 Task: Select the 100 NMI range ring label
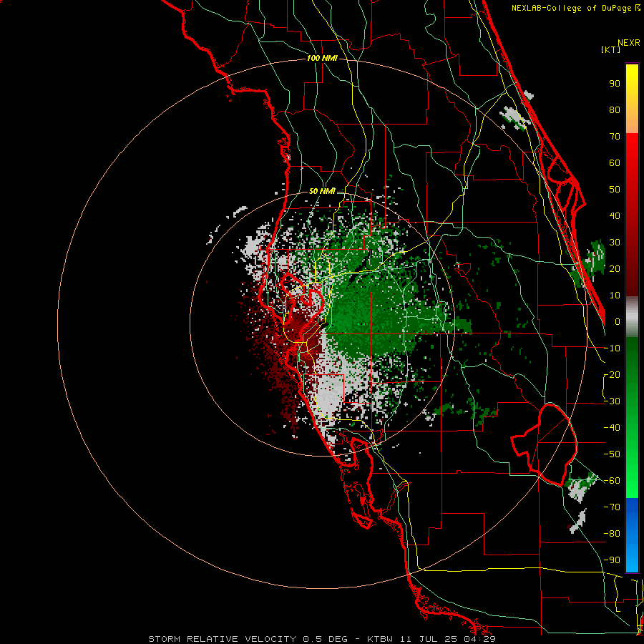[322, 58]
